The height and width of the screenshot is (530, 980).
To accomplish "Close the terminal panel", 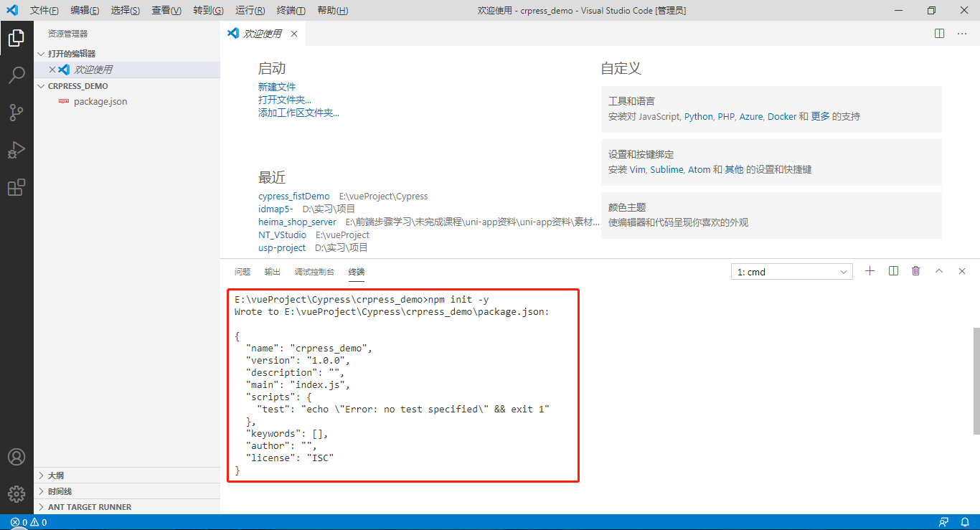I will click(962, 271).
